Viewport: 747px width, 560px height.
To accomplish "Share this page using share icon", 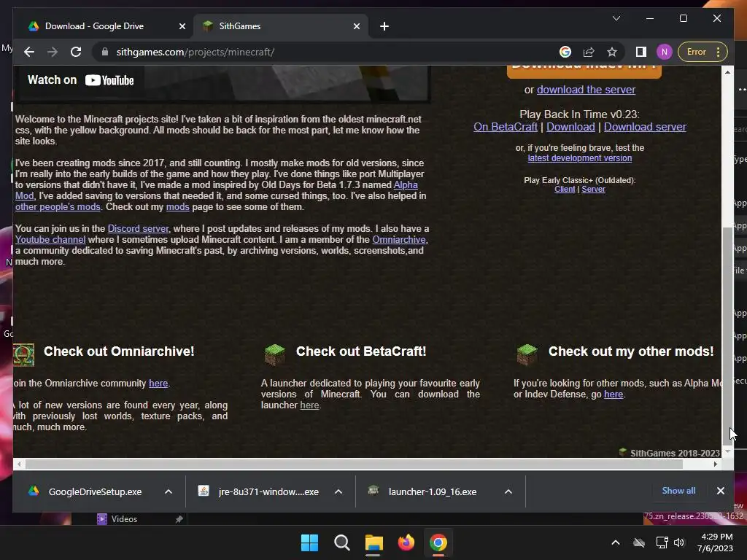I will 589,52.
